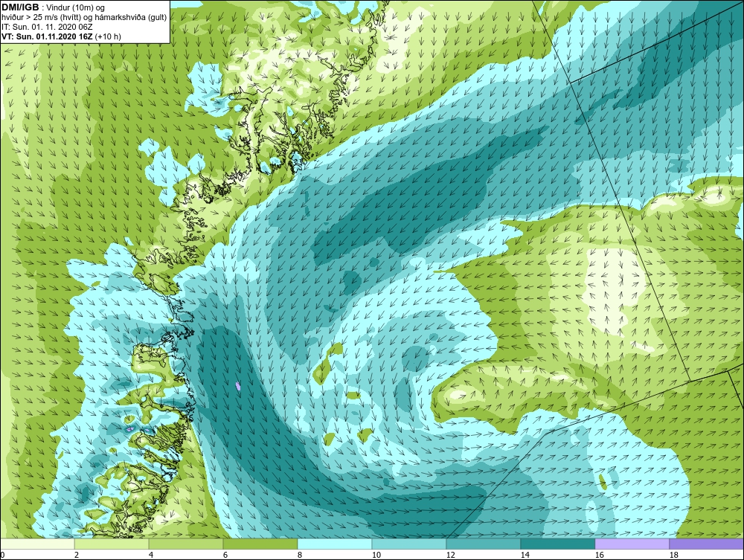
Task: Click the legend scale label '14'
Action: pyautogui.click(x=525, y=556)
